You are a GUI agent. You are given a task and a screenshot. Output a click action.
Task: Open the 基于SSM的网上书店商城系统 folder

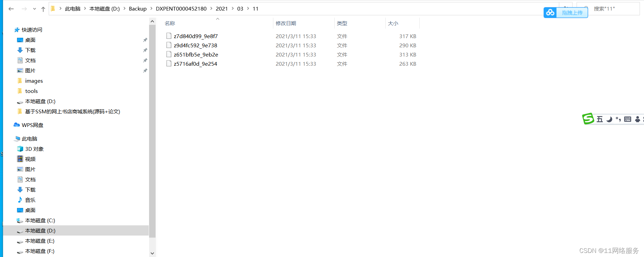[72, 111]
